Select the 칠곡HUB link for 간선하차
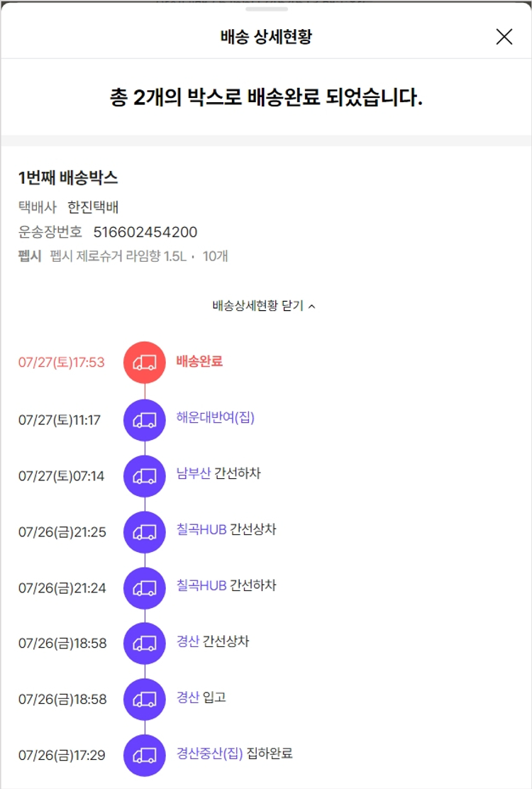Viewport: 532px width, 789px height. (201, 585)
